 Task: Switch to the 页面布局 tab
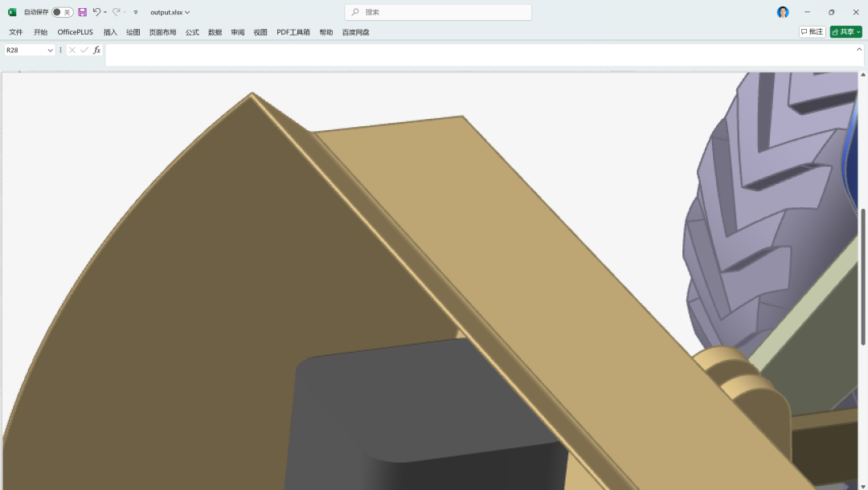pyautogui.click(x=162, y=32)
